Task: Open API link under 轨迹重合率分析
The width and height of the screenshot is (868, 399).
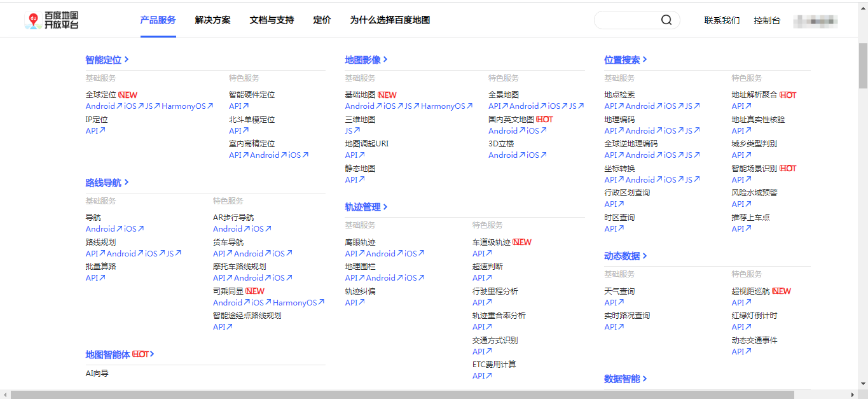Action: point(483,326)
